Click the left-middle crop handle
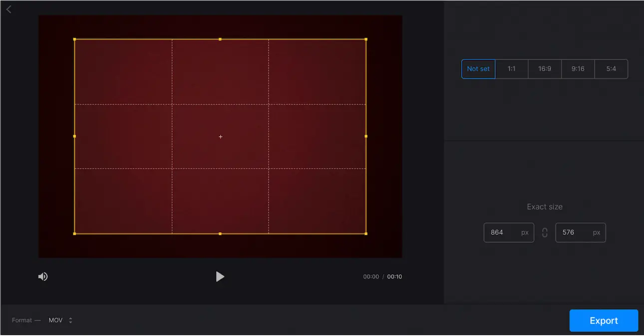This screenshot has height=336, width=644. coord(75,136)
